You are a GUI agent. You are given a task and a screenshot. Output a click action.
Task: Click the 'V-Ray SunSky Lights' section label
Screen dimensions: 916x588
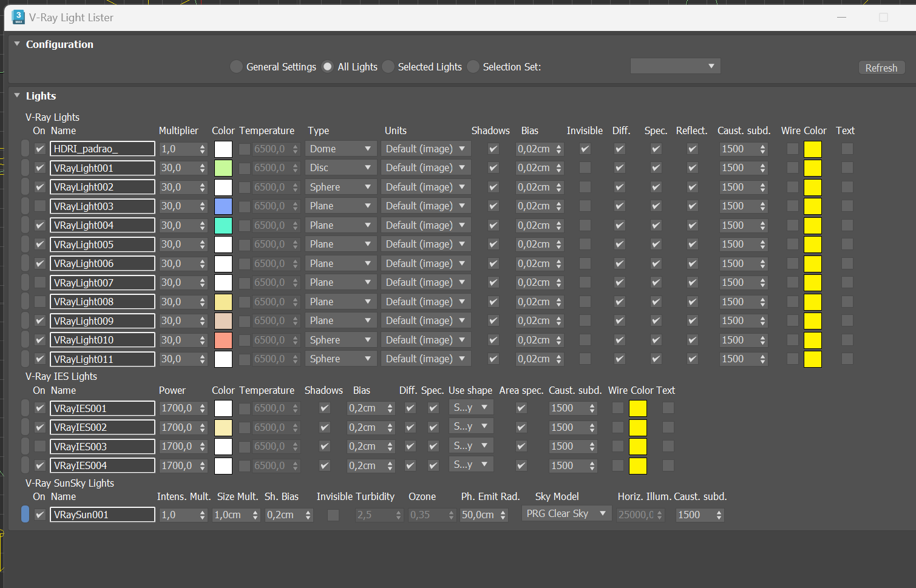(x=70, y=483)
